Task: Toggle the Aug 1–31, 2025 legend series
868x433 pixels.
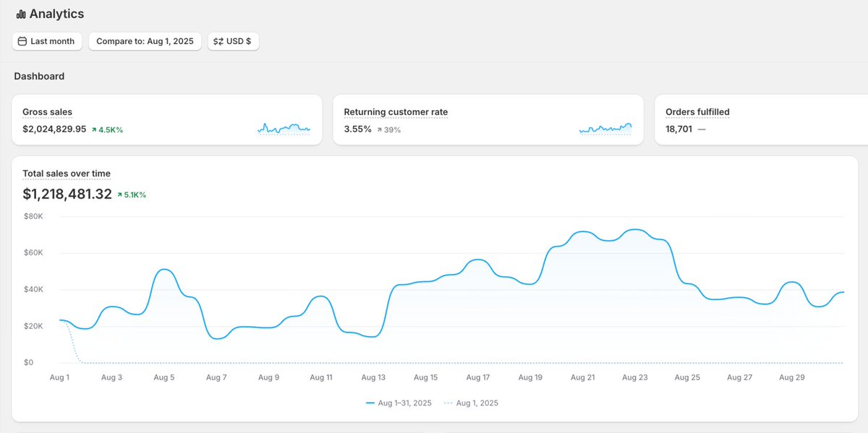Action: tap(400, 403)
